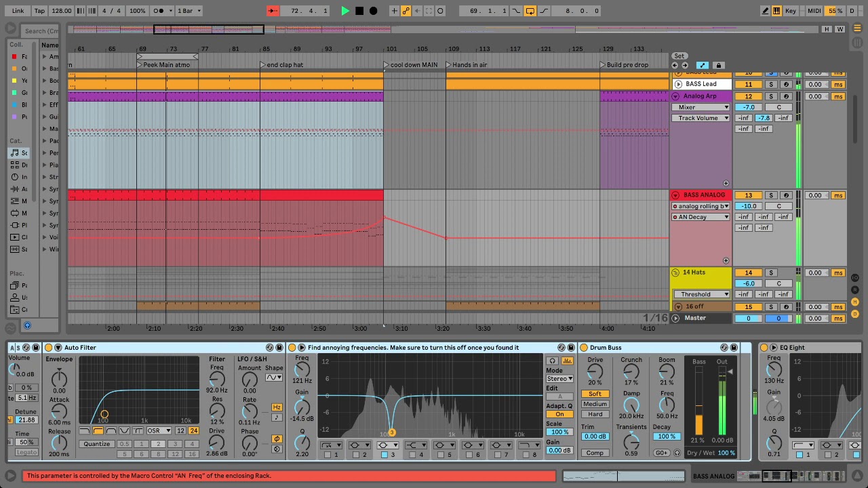Image resolution: width=868 pixels, height=488 pixels.
Task: Enable EQ band 2 checkbox
Action: click(356, 455)
